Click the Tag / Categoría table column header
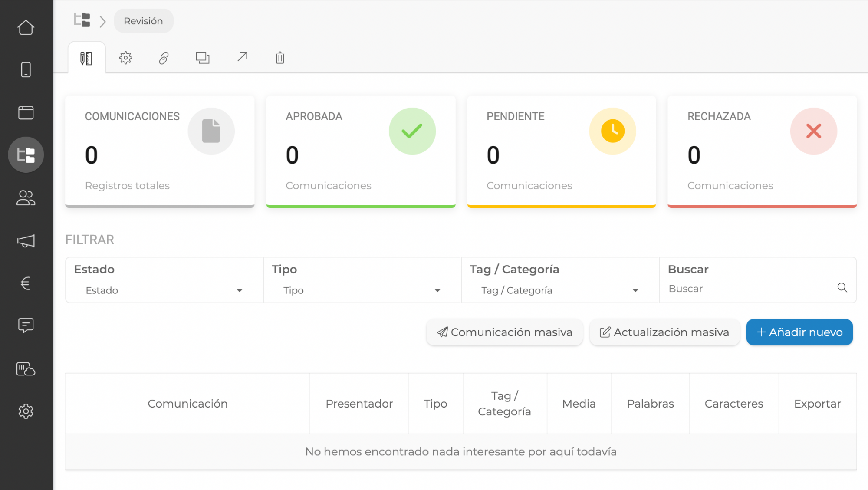 tap(504, 404)
